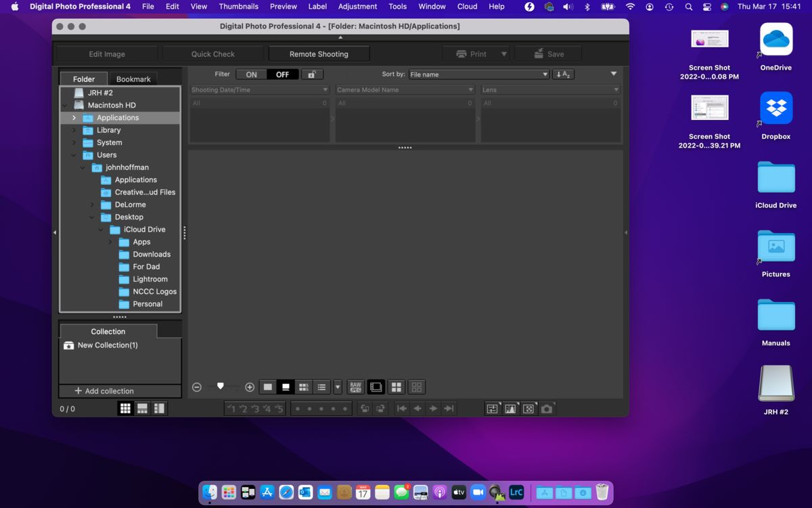812x508 pixels.
Task: Click the check mark 5 rating button
Action: (279, 408)
